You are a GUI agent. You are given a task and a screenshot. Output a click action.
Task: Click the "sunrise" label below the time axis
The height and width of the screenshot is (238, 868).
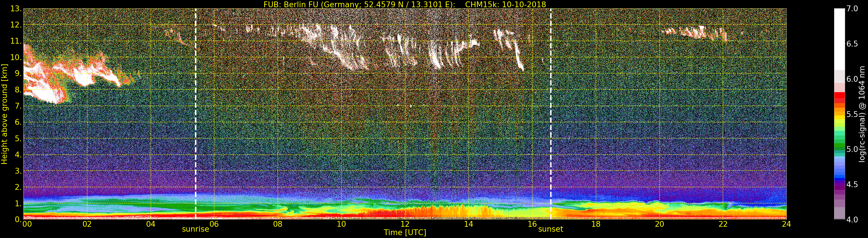point(196,229)
